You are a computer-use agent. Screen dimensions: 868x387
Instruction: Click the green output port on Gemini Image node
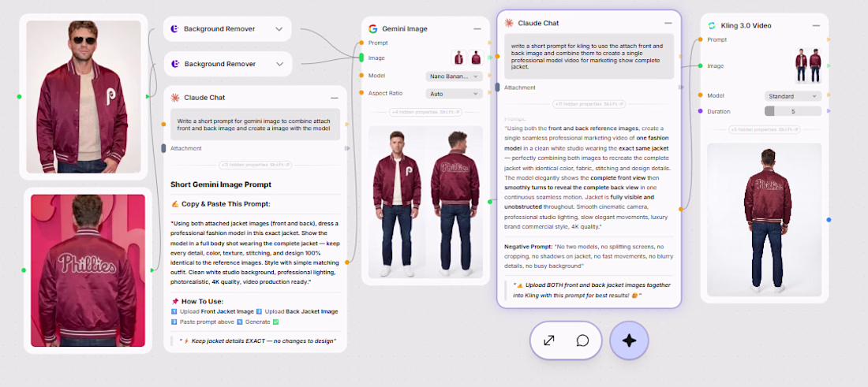tap(490, 202)
